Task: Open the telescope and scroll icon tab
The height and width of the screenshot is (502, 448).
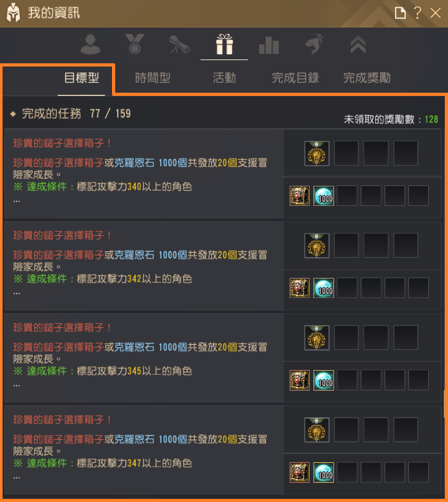Action: pos(179,44)
